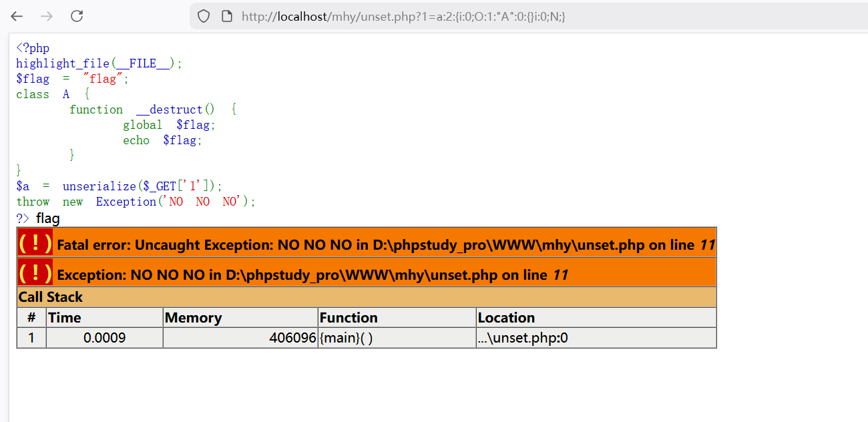
Task: Click the Uncaught Exception fatal error message
Action: [x=386, y=245]
